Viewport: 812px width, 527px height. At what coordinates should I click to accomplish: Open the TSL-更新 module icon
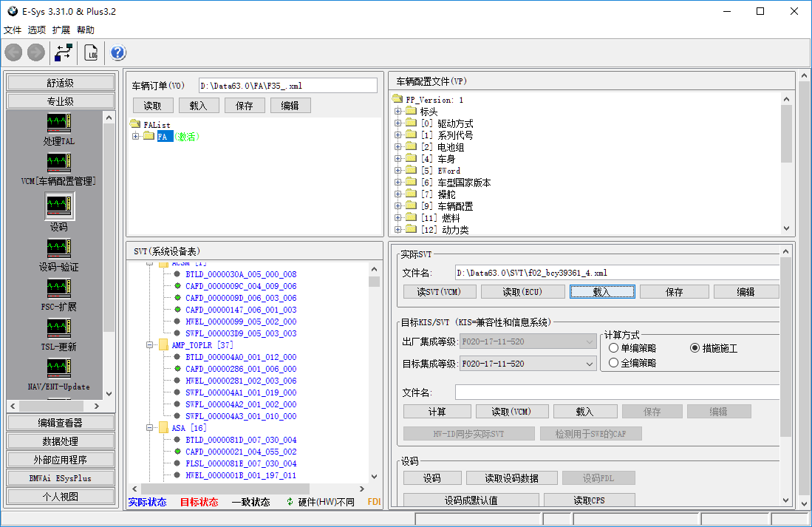[59, 328]
